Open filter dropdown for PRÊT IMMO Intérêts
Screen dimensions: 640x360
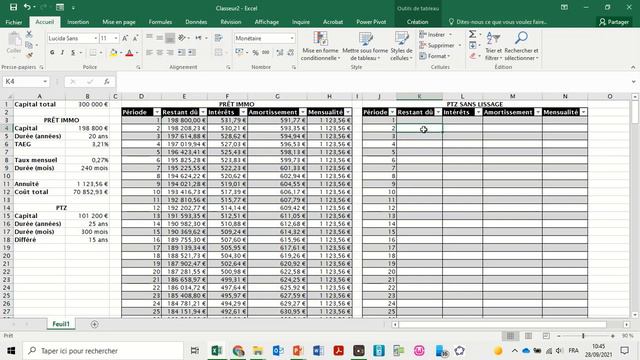[243, 112]
